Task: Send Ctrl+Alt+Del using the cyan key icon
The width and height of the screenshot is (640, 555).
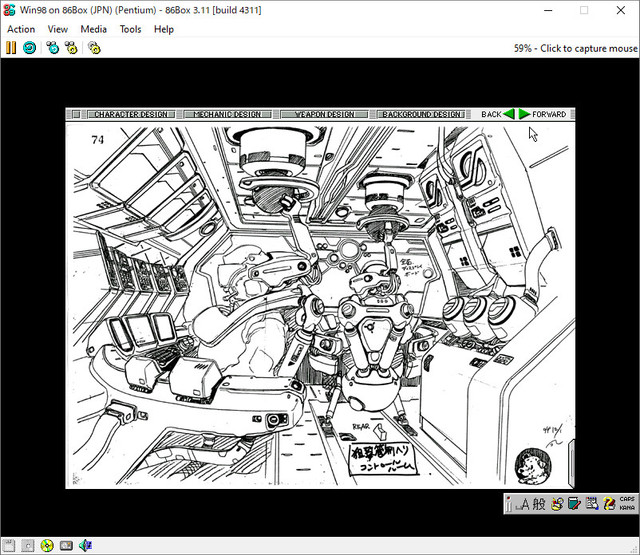Action: click(53, 48)
